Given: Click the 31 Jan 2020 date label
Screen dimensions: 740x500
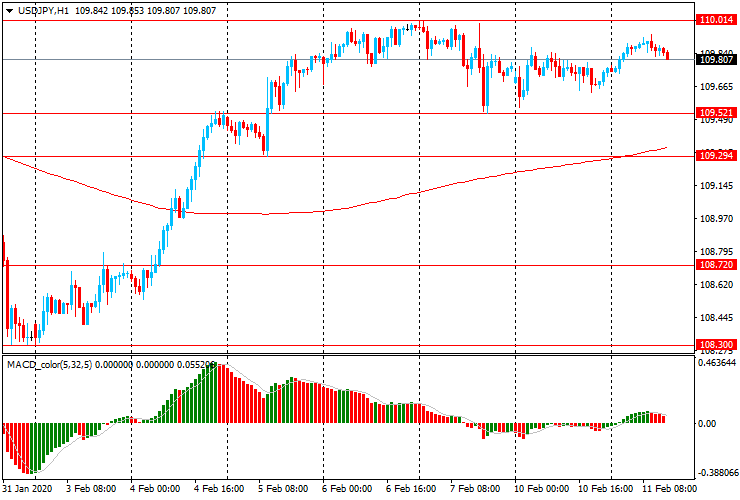Looking at the screenshot, I should click(x=27, y=488).
